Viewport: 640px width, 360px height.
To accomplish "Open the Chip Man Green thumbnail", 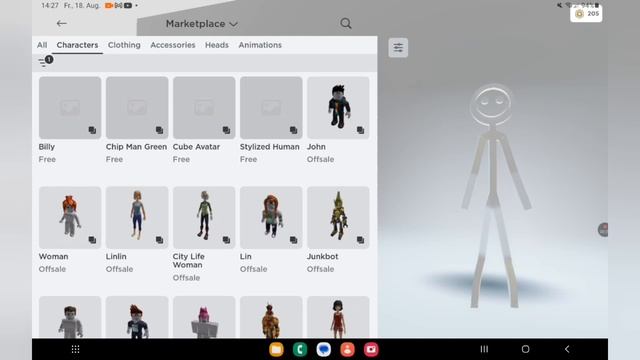I will [137, 108].
